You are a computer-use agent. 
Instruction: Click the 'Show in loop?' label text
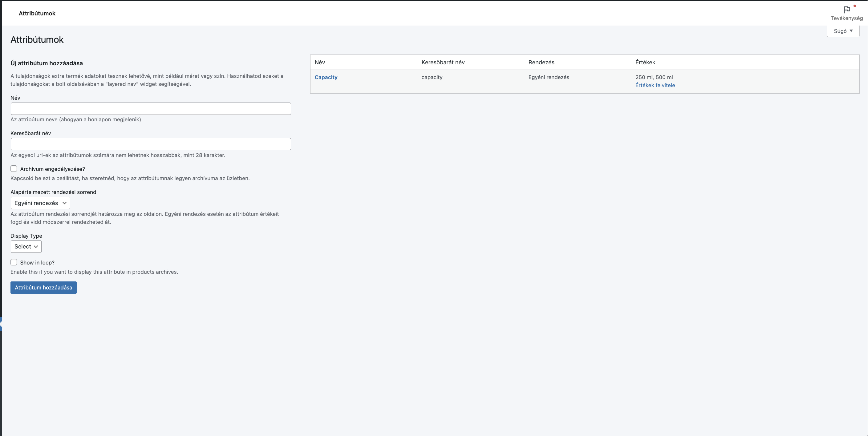(x=37, y=262)
